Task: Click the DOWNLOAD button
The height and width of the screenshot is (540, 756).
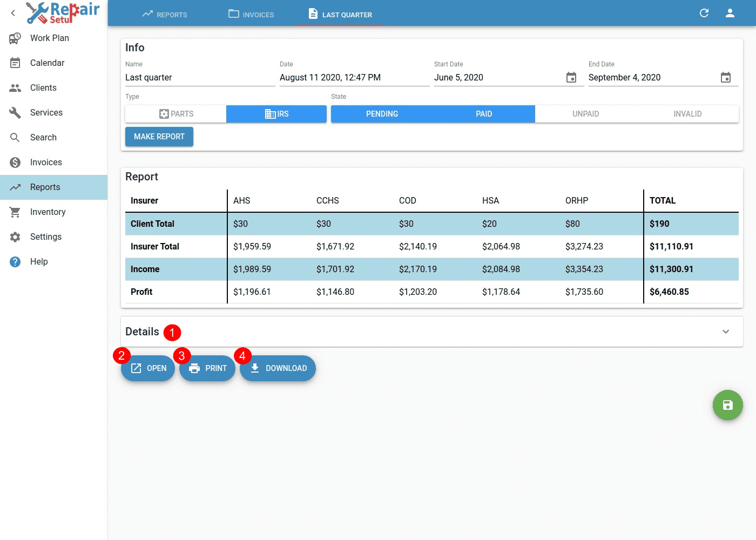Action: coord(278,368)
